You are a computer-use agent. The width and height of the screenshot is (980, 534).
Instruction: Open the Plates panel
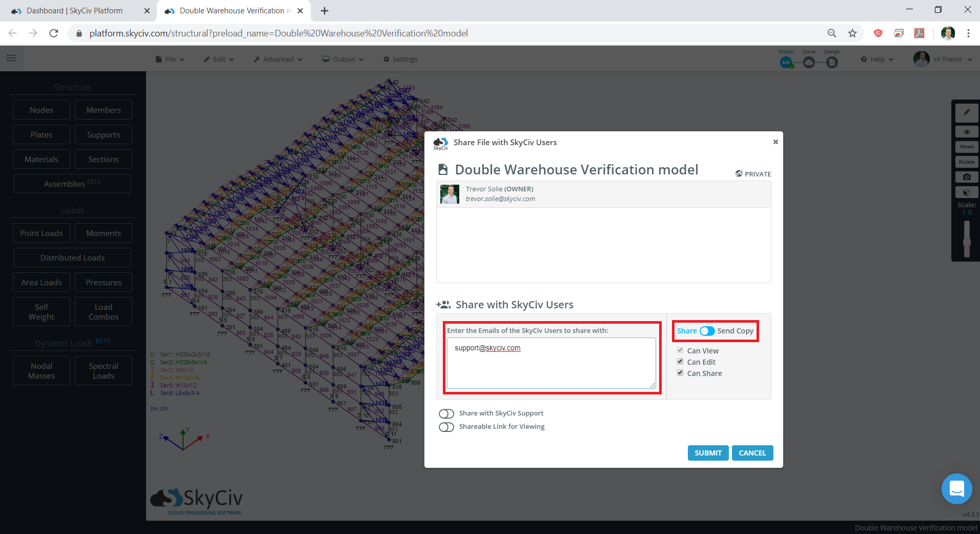click(x=42, y=134)
